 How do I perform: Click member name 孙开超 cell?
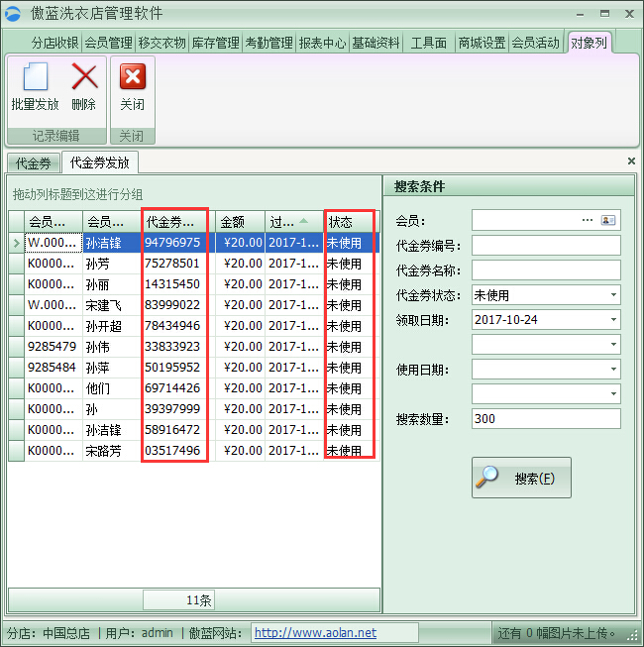pyautogui.click(x=112, y=326)
